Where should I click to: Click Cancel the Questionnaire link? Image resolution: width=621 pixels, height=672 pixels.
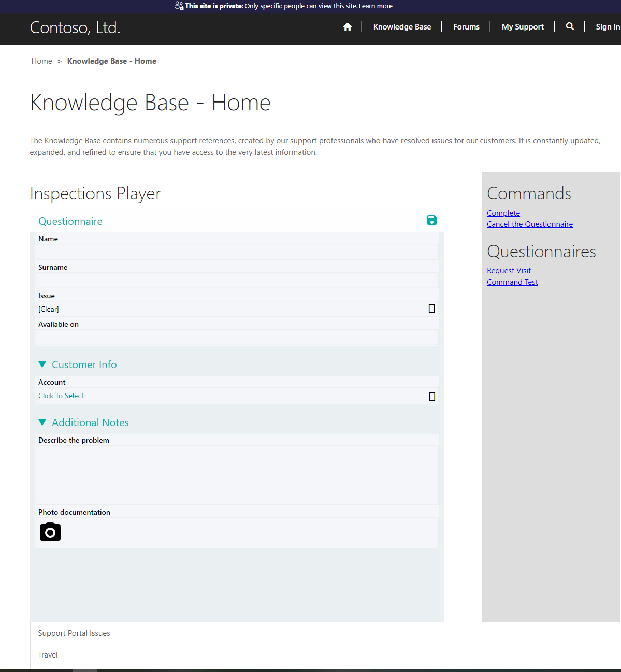point(530,224)
